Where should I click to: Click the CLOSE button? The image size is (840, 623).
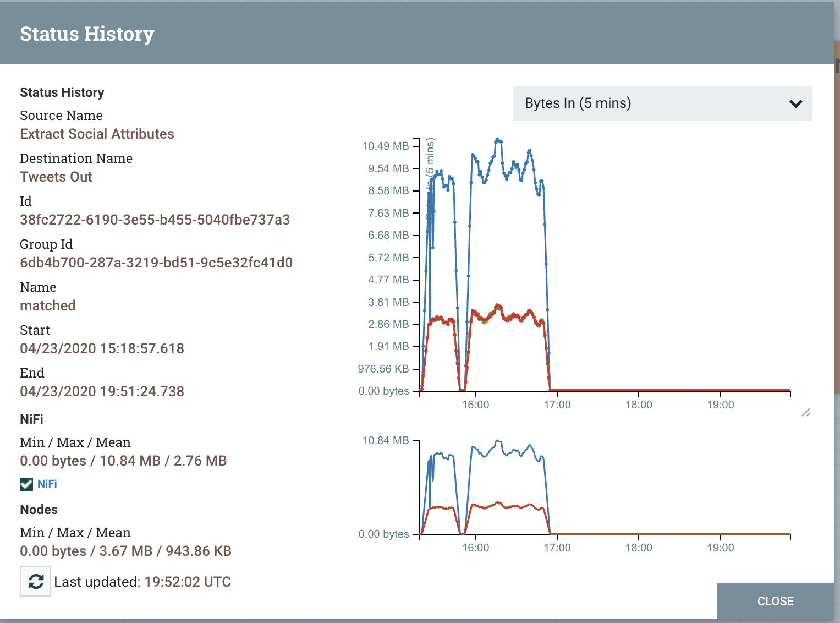pyautogui.click(x=775, y=601)
